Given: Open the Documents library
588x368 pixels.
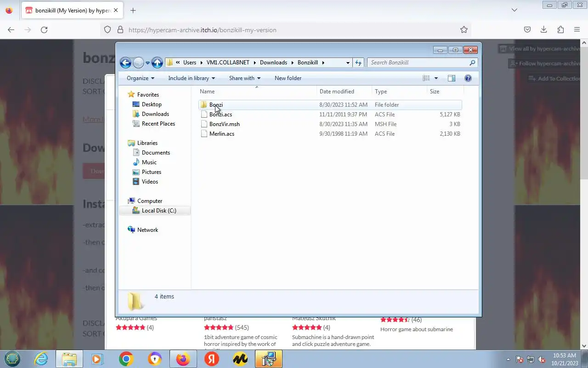Looking at the screenshot, I should click(x=156, y=153).
